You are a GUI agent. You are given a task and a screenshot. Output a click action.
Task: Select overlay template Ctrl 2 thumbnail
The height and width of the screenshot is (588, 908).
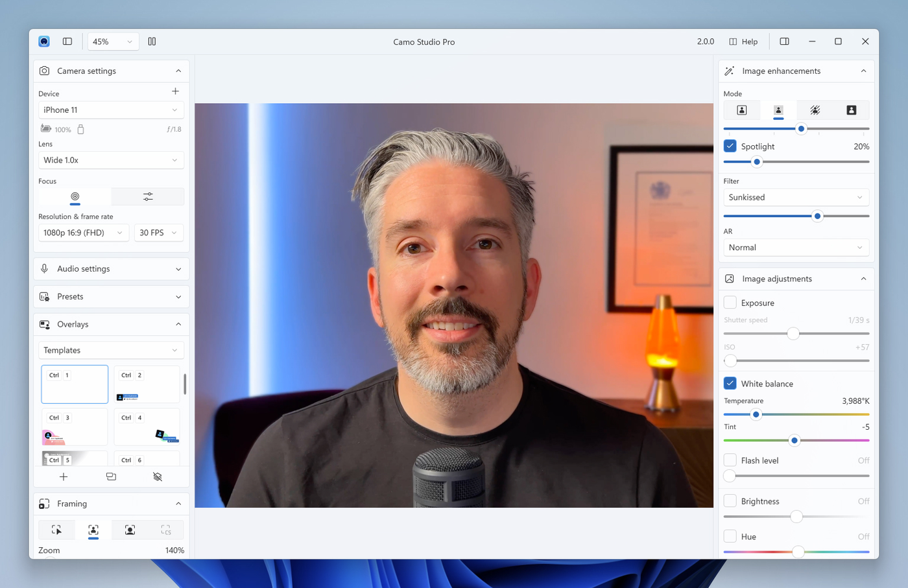[147, 384]
